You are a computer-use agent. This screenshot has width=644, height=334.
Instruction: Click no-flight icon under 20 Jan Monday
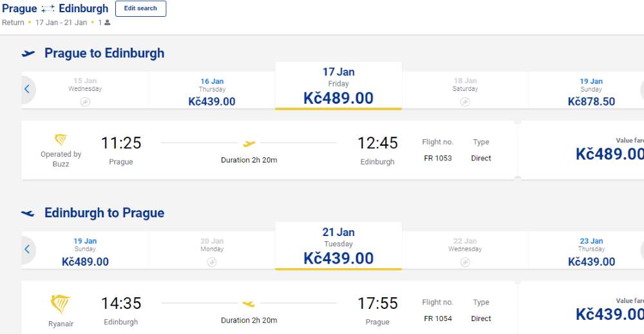click(x=212, y=262)
